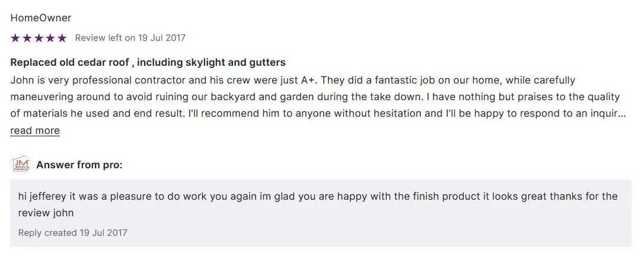644x256 pixels.
Task: Click the "Review left on 19 Jul 2017" text
Action: coord(130,38)
